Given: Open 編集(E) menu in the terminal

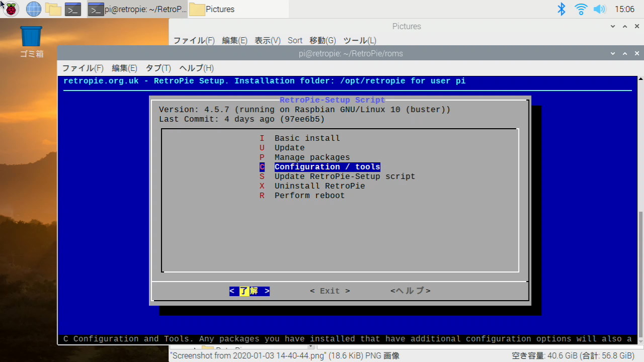Looking at the screenshot, I should coord(124,68).
